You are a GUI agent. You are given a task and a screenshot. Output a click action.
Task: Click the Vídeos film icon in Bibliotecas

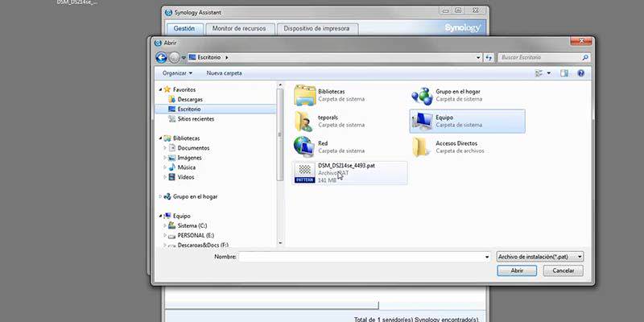pyautogui.click(x=171, y=177)
